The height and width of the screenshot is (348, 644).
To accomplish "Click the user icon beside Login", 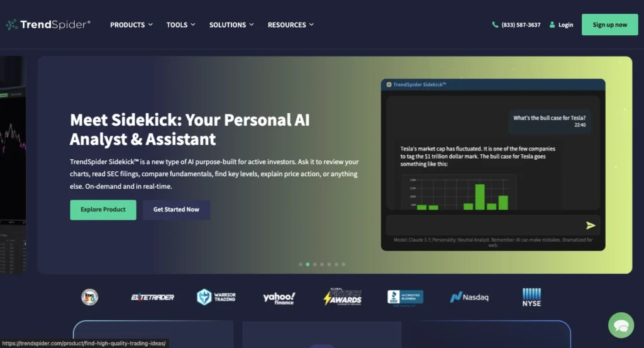I will [552, 25].
